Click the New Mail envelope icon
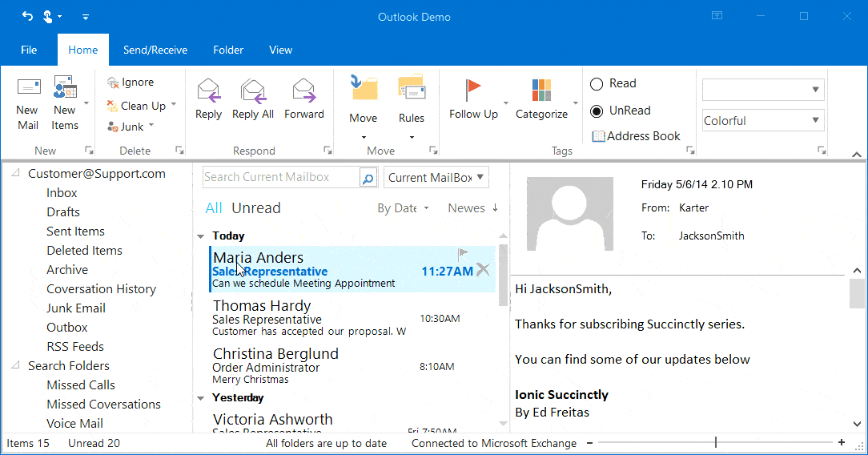Screen dimensions: 868x455 tap(29, 87)
